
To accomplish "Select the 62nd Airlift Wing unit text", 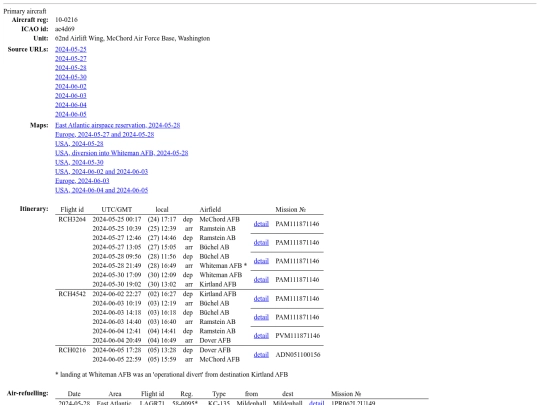I will click(x=132, y=38).
